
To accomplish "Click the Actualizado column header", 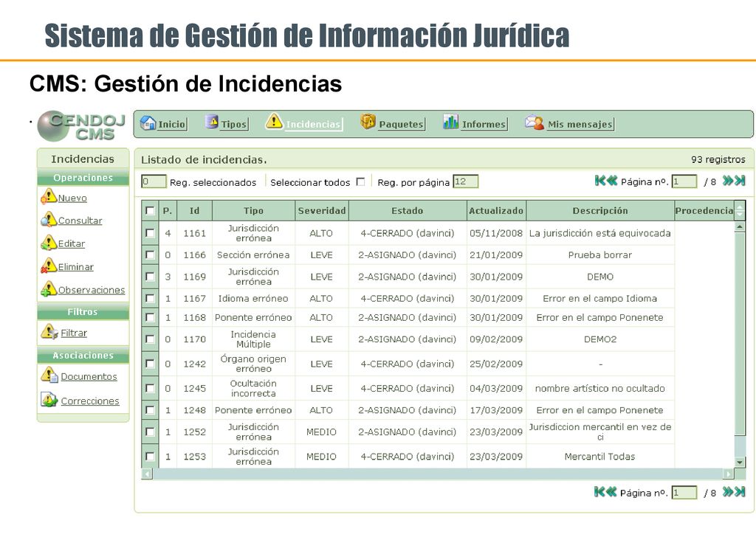I will pyautogui.click(x=496, y=210).
